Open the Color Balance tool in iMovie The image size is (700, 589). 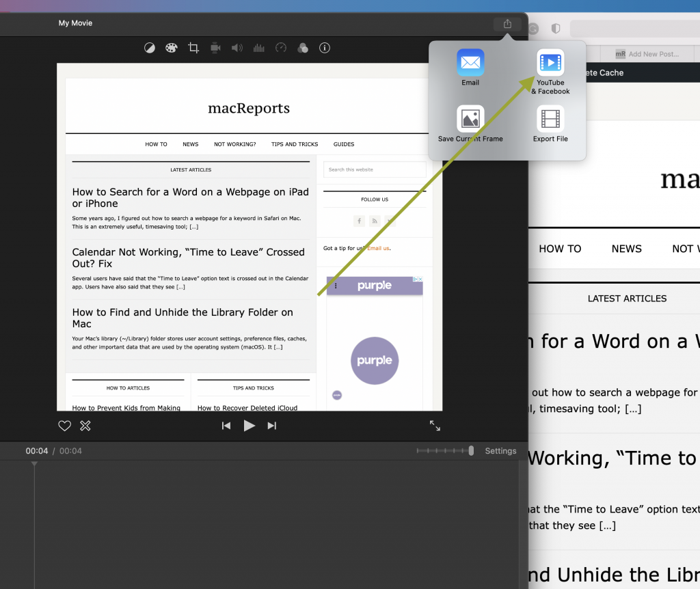(150, 48)
